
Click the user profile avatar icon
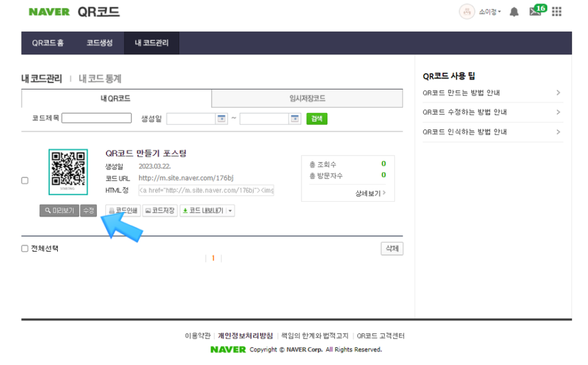(x=467, y=12)
